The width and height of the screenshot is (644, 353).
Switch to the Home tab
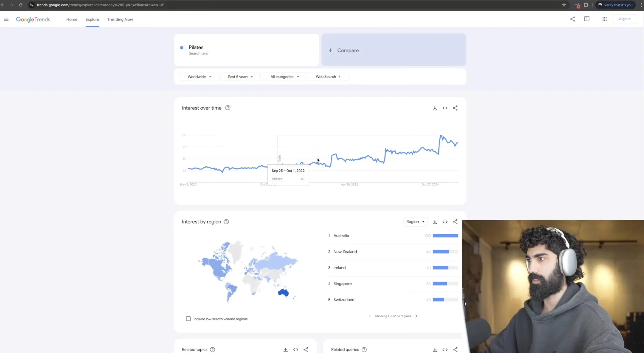click(72, 19)
